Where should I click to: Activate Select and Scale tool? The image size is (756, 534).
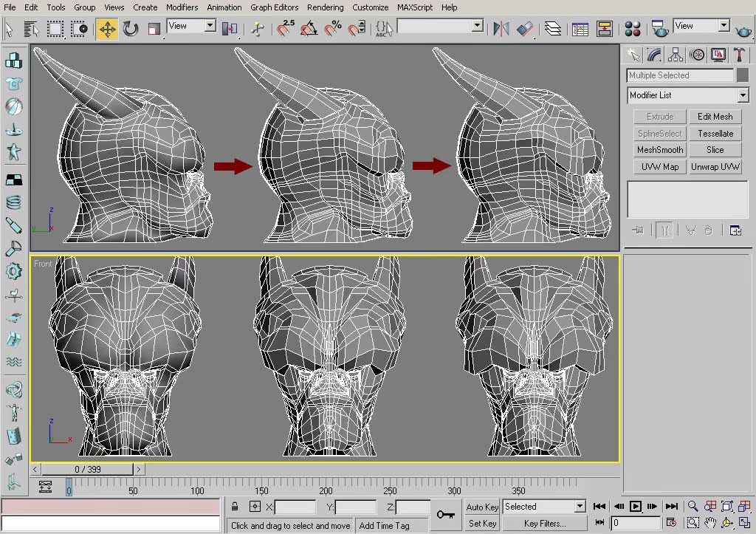pyautogui.click(x=154, y=29)
